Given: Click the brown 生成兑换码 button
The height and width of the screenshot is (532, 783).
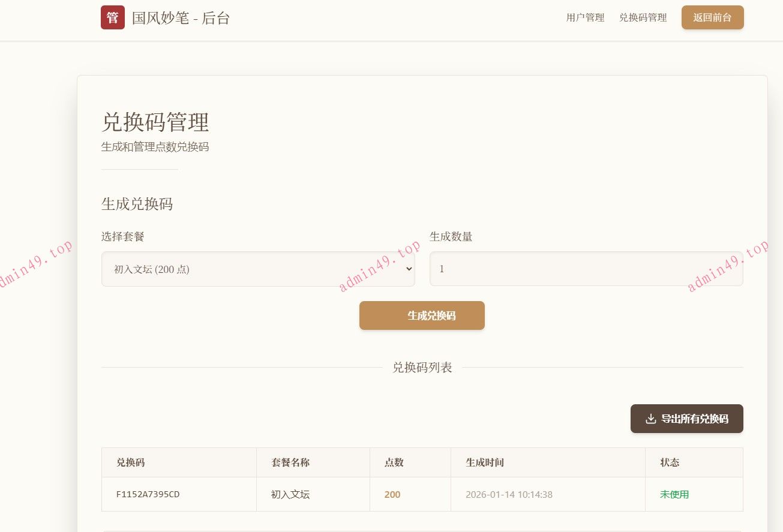Looking at the screenshot, I should click(422, 315).
